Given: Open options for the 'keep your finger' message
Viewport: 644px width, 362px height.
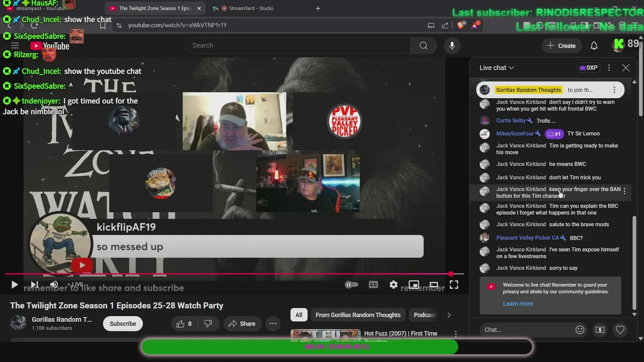Looking at the screenshot, I should click(624, 191).
